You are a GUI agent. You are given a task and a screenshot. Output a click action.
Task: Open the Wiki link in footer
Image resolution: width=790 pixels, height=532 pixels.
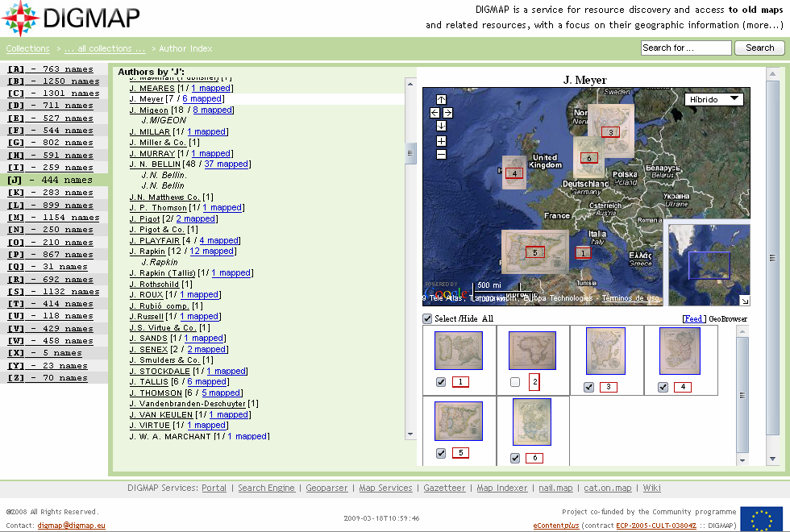pos(651,488)
